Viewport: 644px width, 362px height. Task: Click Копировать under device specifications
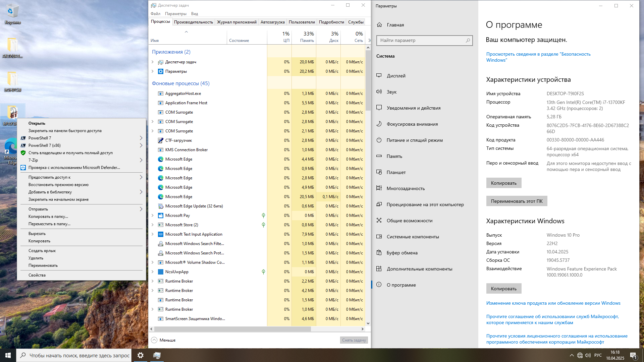tap(503, 183)
